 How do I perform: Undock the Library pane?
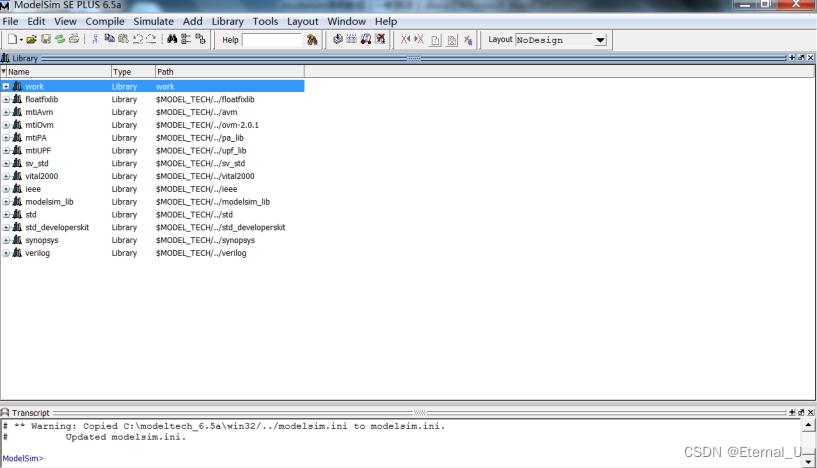pyautogui.click(x=801, y=58)
